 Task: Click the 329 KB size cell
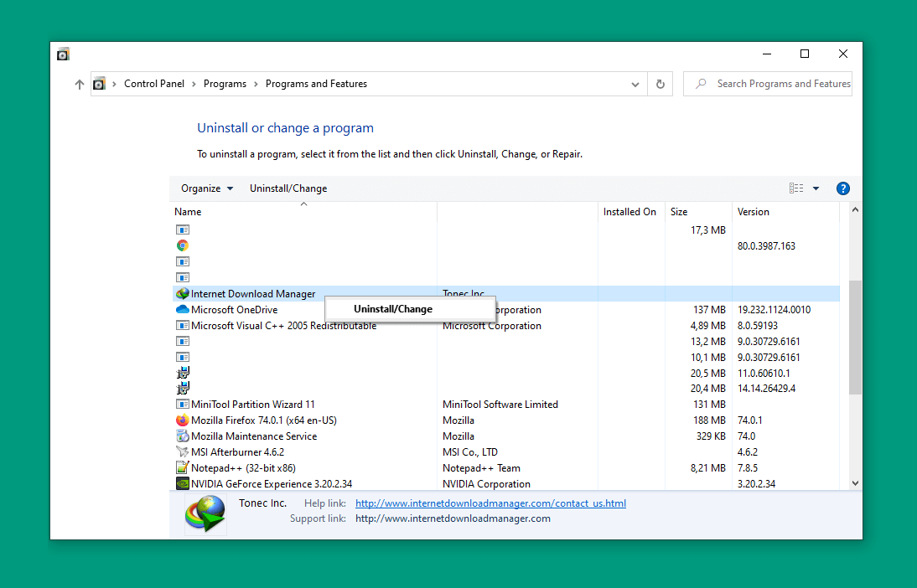pos(711,436)
